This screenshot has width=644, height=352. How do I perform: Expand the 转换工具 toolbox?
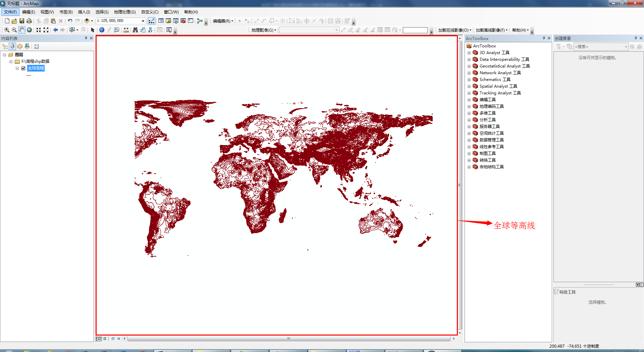(469, 160)
